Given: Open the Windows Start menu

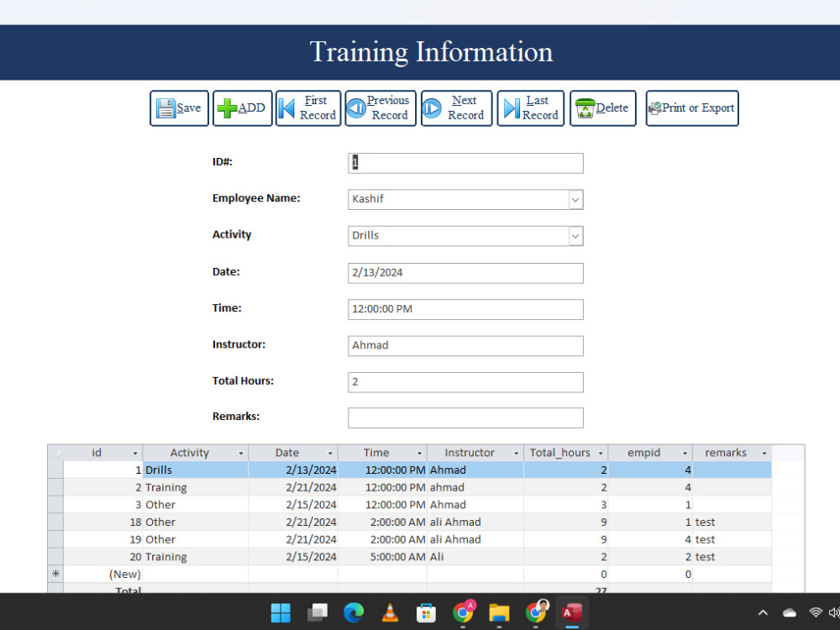Looking at the screenshot, I should point(281,613).
